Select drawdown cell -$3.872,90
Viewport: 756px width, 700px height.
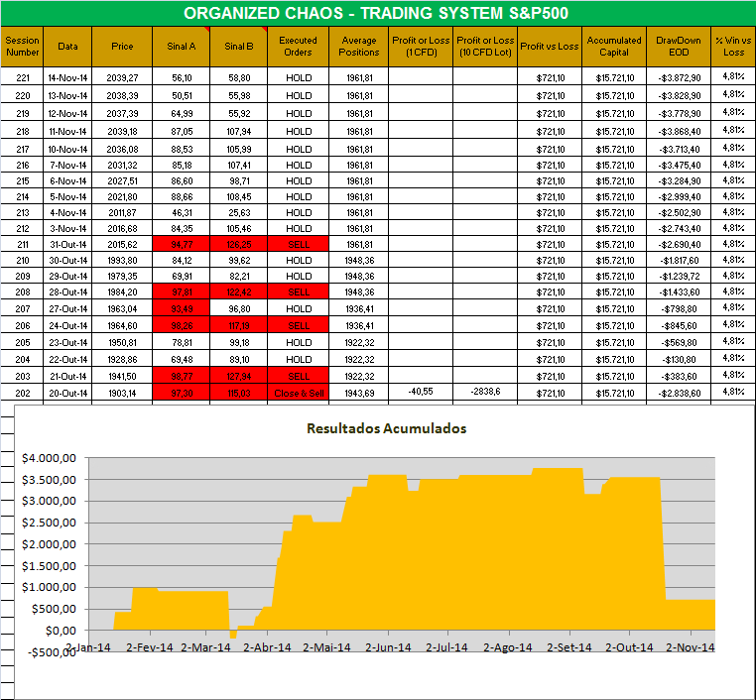(679, 77)
